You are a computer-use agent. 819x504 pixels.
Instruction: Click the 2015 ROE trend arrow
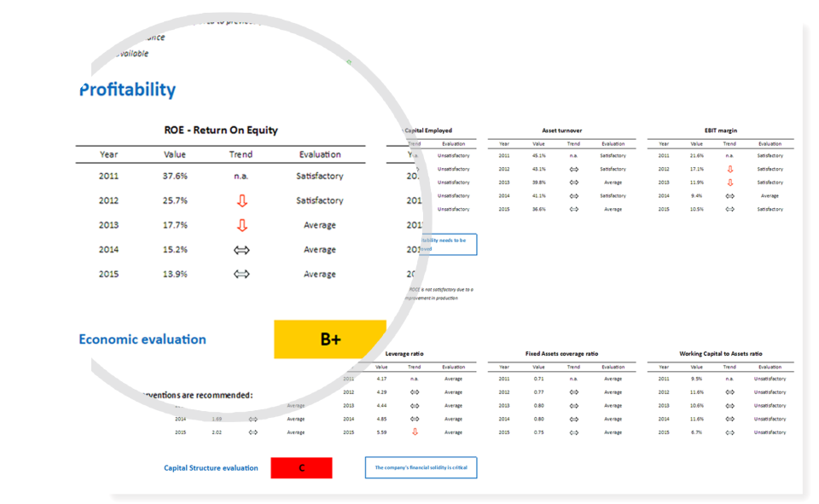click(x=241, y=275)
